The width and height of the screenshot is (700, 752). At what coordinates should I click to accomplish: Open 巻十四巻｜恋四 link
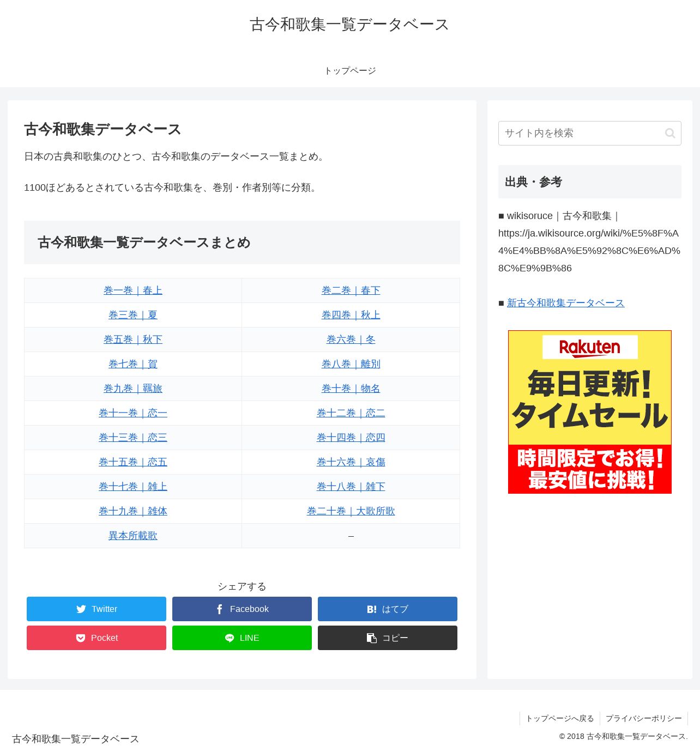(351, 438)
